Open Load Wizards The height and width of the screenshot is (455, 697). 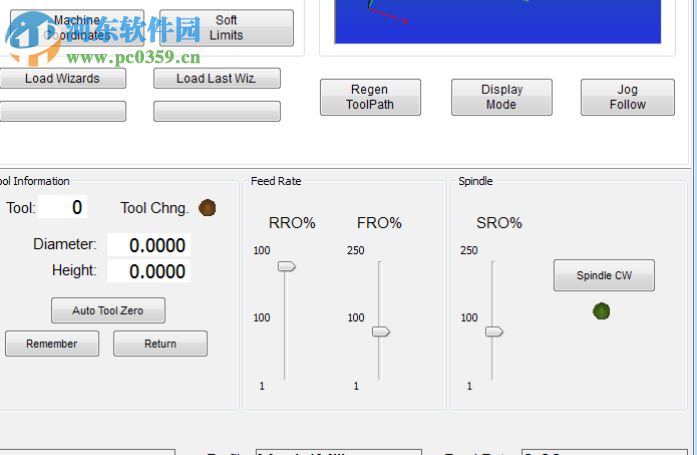tap(62, 78)
